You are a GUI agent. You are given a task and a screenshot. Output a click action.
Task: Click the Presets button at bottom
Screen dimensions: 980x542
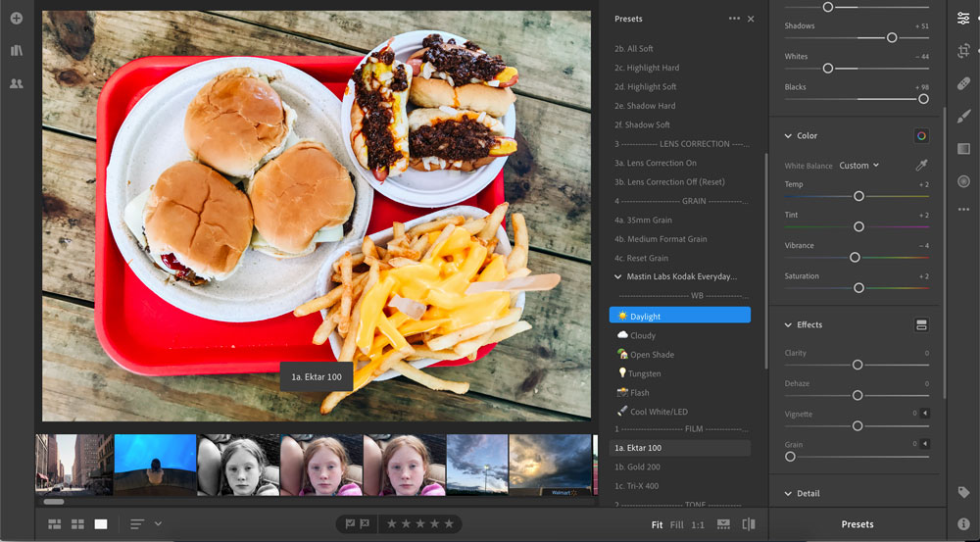coord(857,524)
